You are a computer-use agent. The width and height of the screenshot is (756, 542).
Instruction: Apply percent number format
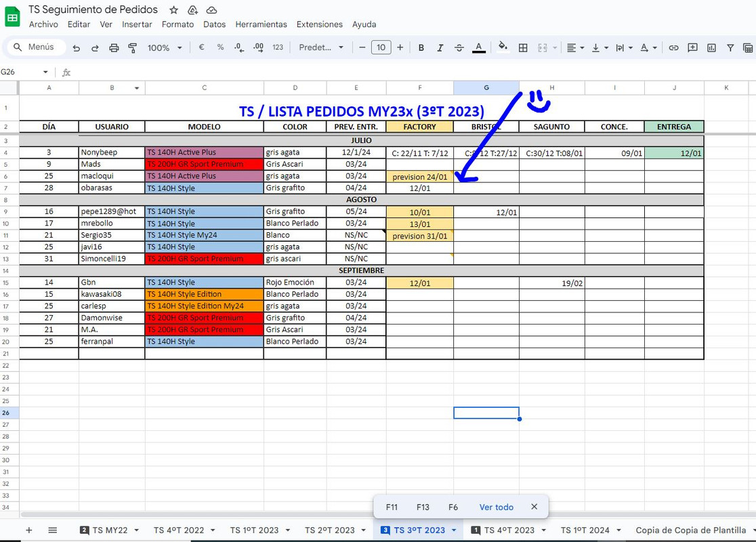(220, 47)
